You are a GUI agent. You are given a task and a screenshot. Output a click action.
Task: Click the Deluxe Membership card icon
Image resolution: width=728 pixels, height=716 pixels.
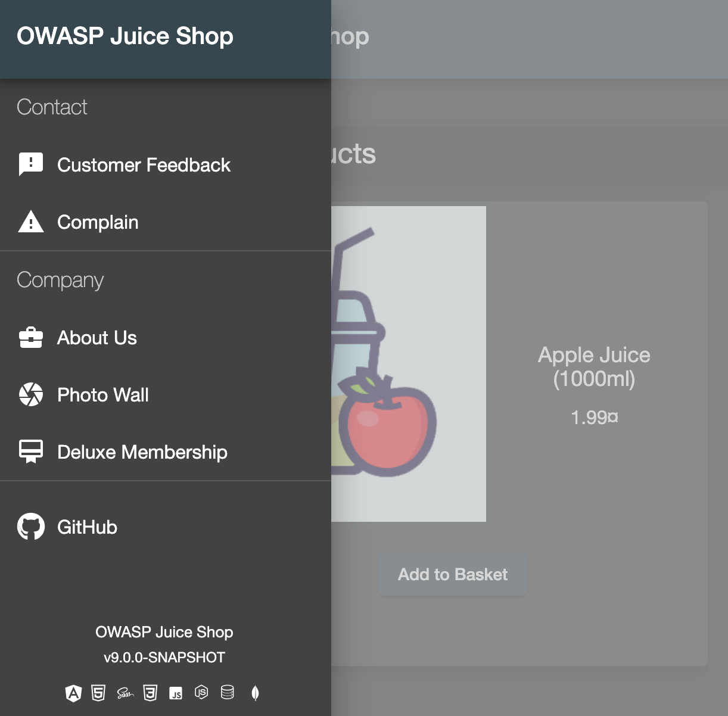[31, 452]
